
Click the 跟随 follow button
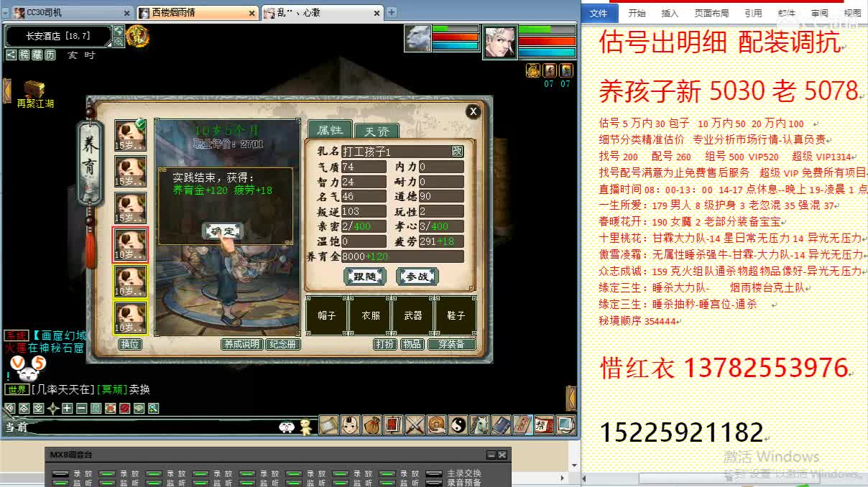(365, 277)
